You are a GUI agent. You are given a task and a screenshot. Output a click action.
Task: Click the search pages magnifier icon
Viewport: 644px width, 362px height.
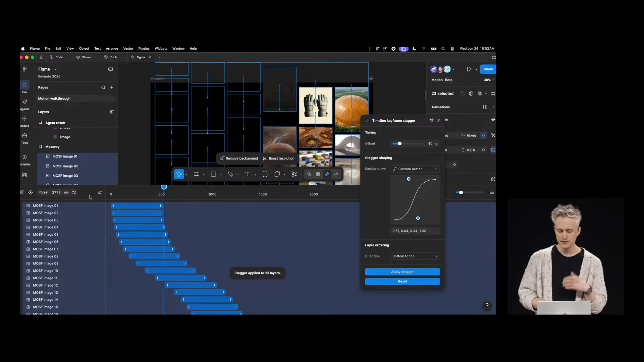[103, 87]
